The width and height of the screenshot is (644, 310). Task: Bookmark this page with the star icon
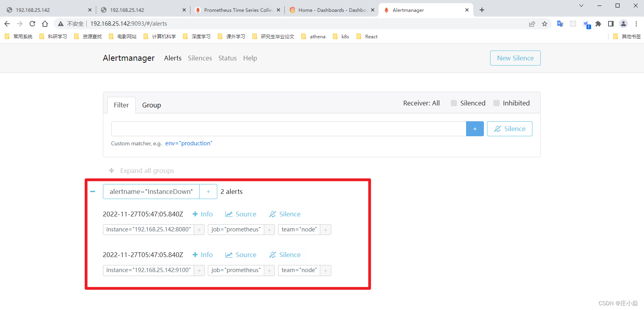click(545, 24)
